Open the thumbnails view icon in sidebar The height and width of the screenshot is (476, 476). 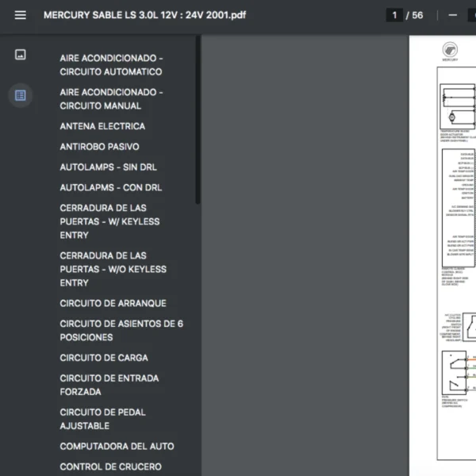[x=20, y=55]
